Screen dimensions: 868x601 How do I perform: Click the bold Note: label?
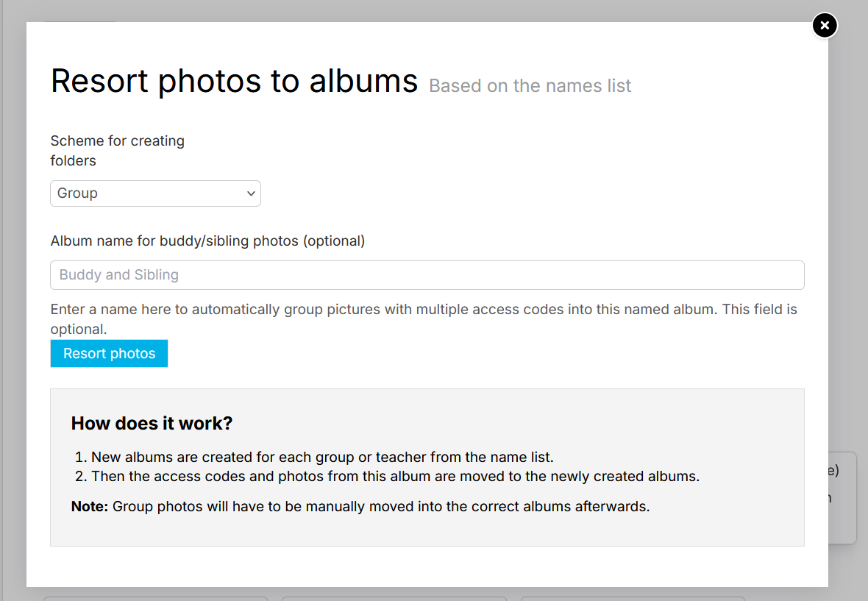pyautogui.click(x=90, y=506)
